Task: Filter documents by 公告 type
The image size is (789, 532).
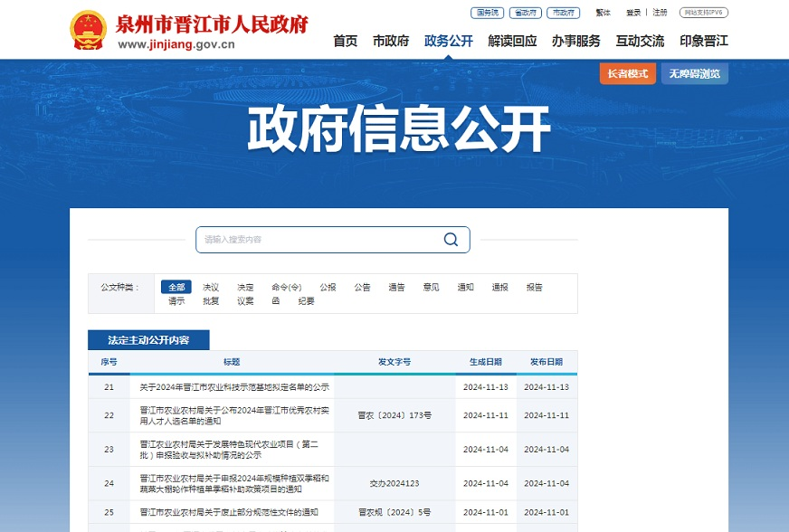Action: tap(362, 287)
